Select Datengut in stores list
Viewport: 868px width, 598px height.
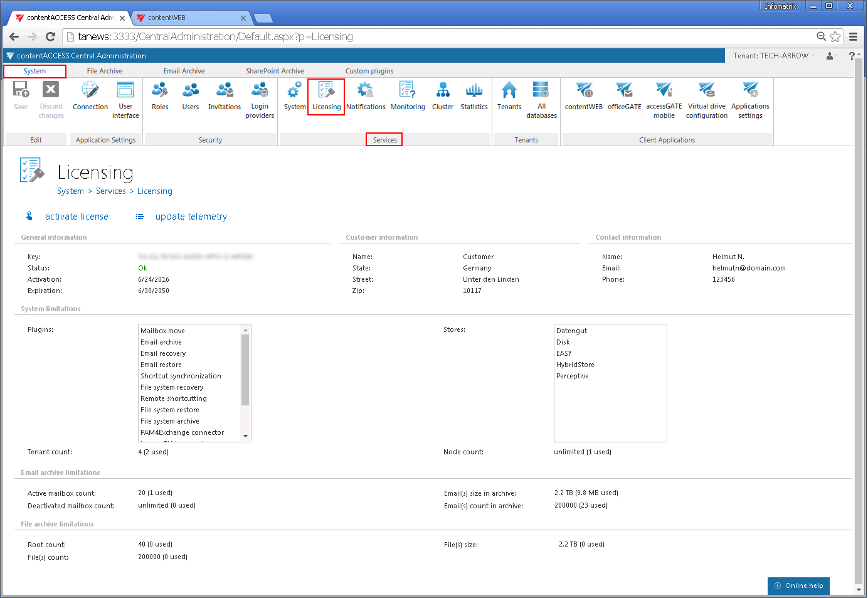(x=571, y=331)
